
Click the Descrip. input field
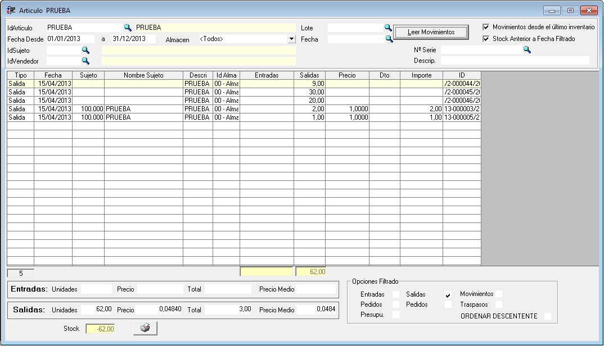click(515, 61)
